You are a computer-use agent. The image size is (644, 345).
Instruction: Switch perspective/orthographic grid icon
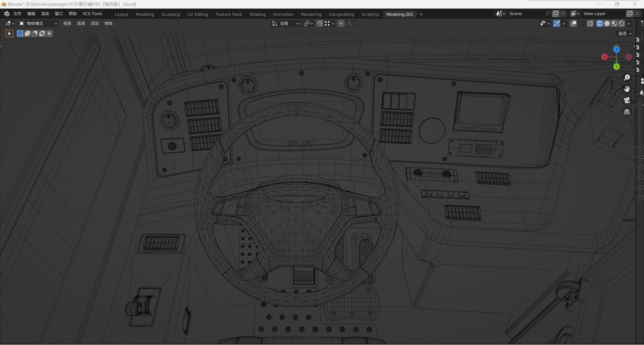[627, 112]
